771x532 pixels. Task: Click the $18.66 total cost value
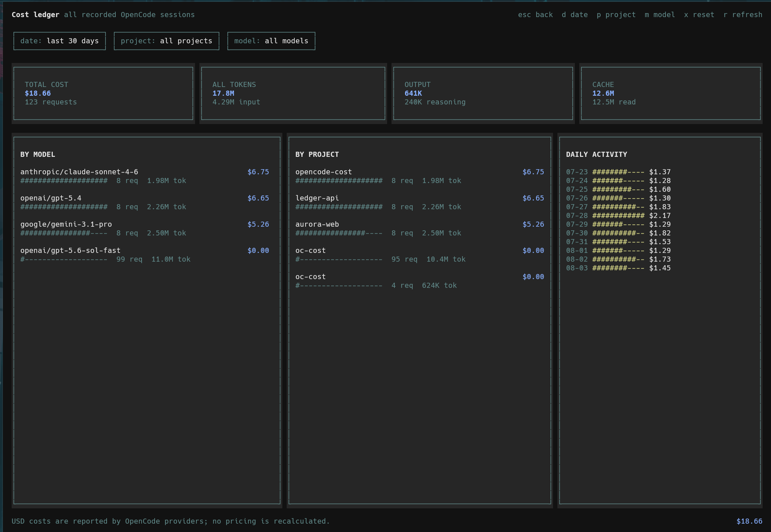tap(38, 93)
